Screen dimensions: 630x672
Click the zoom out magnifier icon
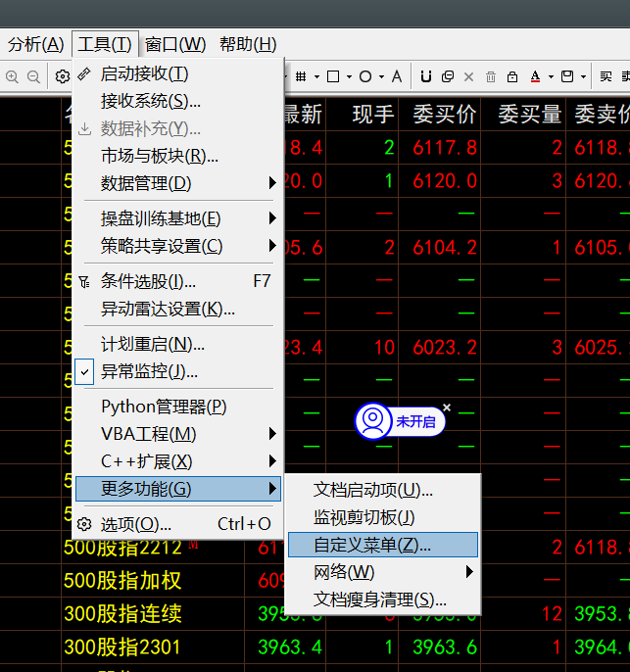pos(33,76)
